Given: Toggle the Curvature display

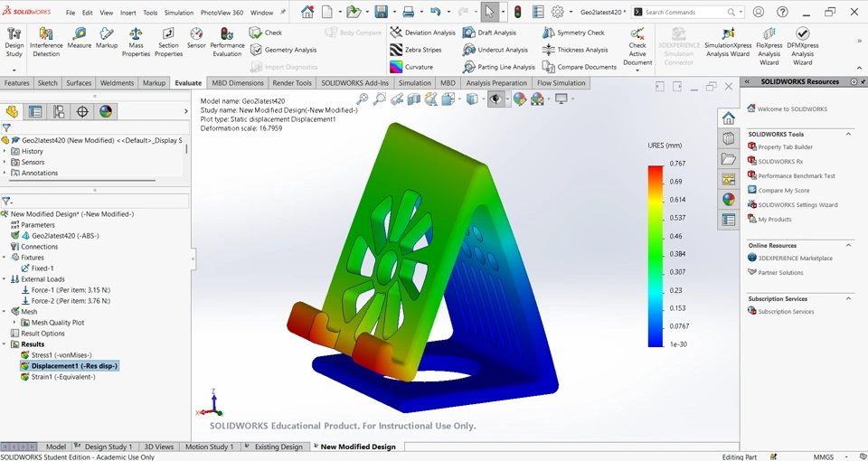Looking at the screenshot, I should (411, 67).
